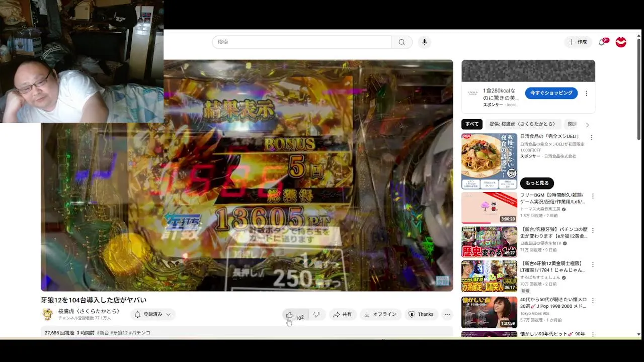Dislike the video with the thumbs-down icon
Screen dimensions: 644x362
pos(317,315)
